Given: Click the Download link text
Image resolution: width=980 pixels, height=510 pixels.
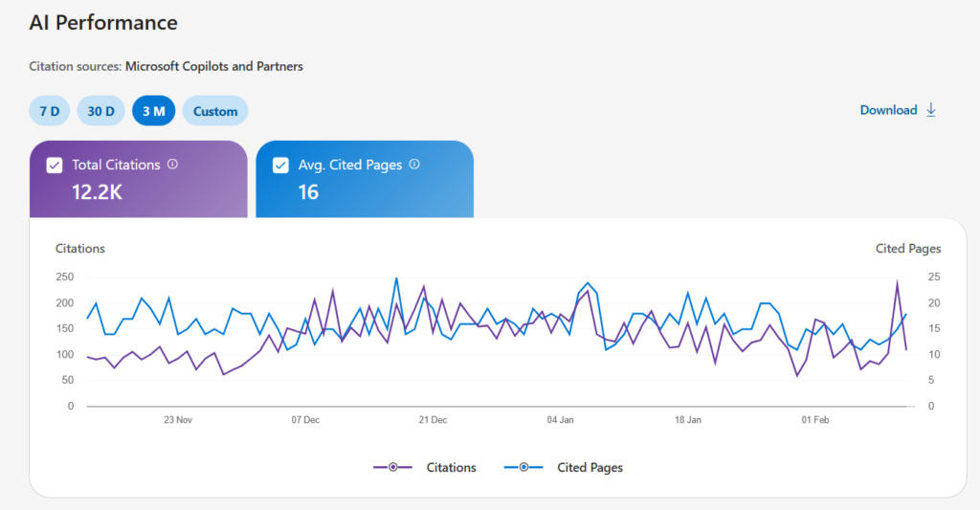Looking at the screenshot, I should point(888,110).
